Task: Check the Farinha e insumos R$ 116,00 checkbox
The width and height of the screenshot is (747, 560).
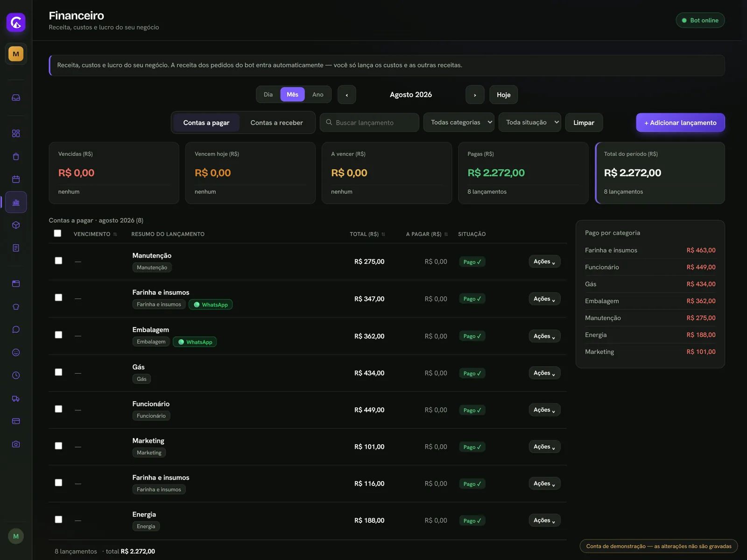Action: (58, 483)
